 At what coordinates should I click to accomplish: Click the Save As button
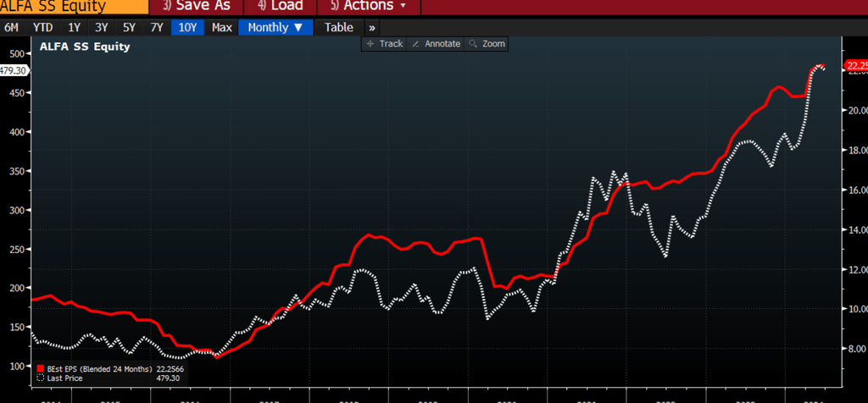(x=196, y=6)
